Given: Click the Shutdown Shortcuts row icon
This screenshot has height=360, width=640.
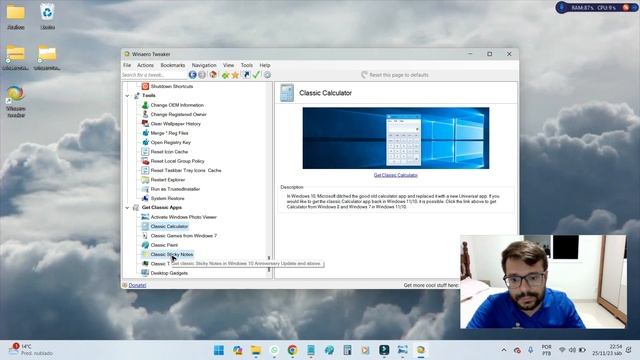Looking at the screenshot, I should pyautogui.click(x=145, y=86).
